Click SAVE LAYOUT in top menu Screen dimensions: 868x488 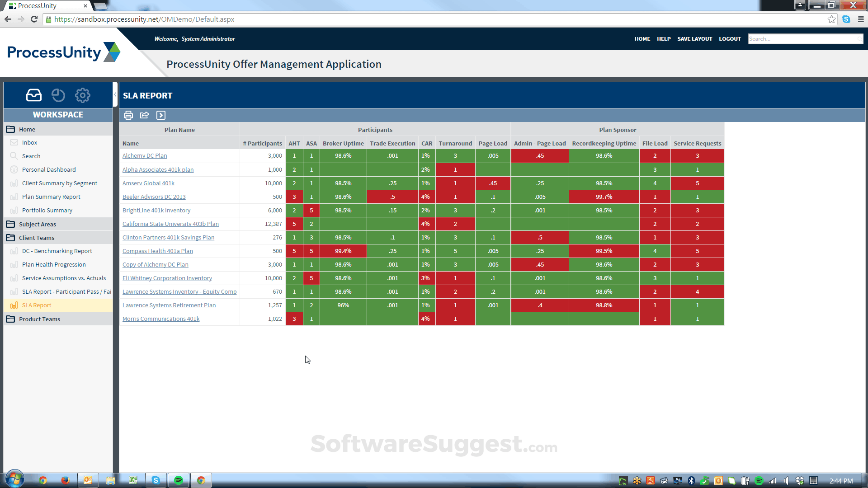pyautogui.click(x=694, y=39)
